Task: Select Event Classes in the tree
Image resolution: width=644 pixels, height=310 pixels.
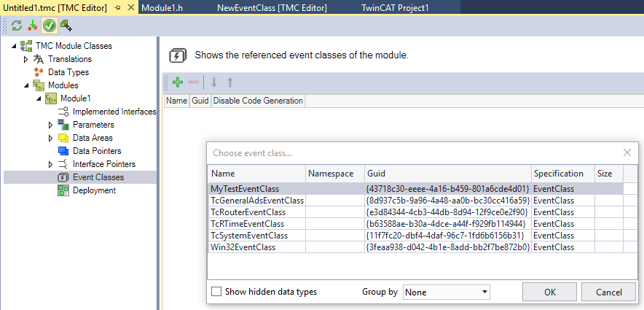Action: (x=98, y=177)
